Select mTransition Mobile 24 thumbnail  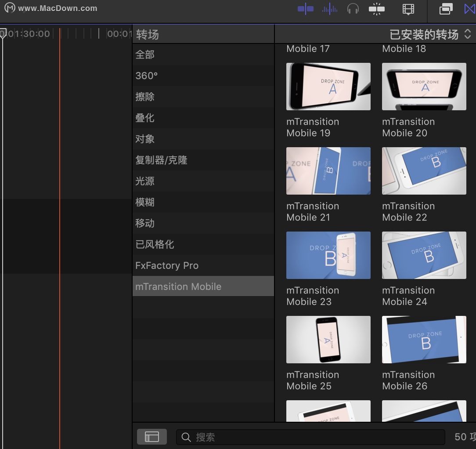tap(424, 255)
